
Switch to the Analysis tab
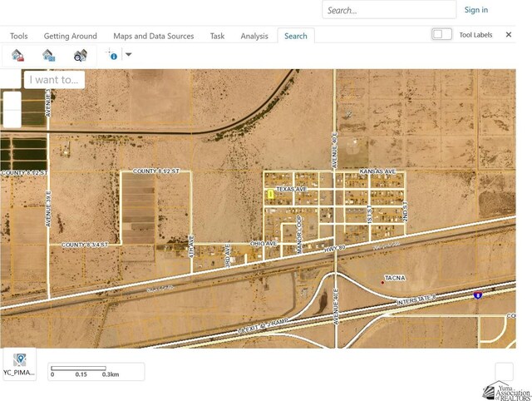[254, 36]
